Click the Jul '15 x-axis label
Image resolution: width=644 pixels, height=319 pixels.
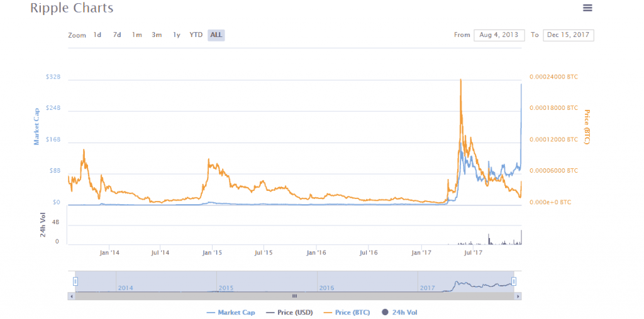[x=264, y=252]
